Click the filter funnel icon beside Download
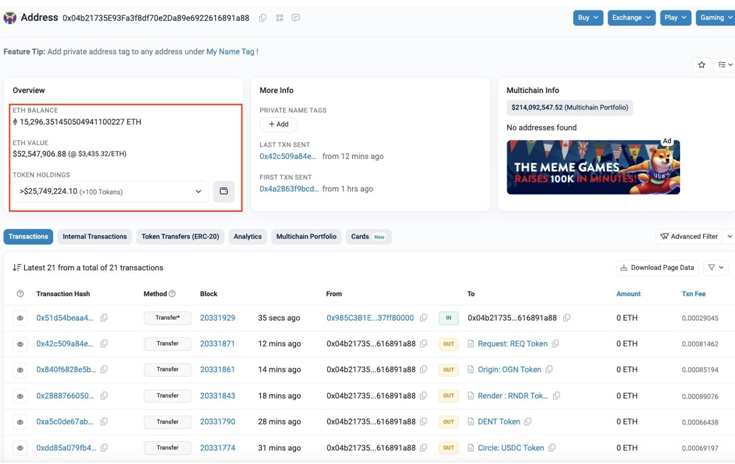 (715, 268)
